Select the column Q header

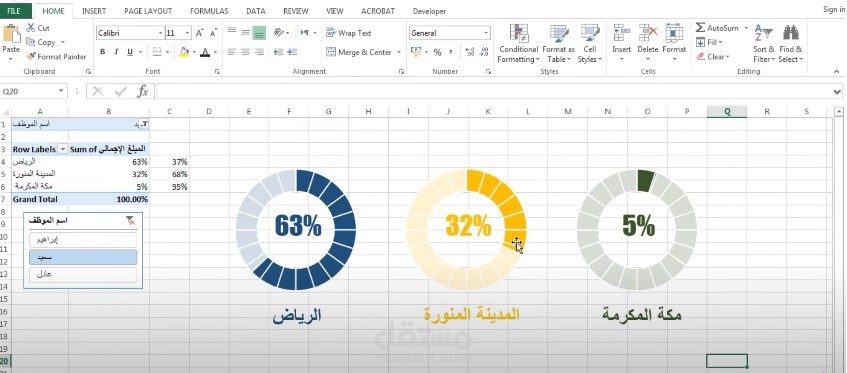point(727,111)
